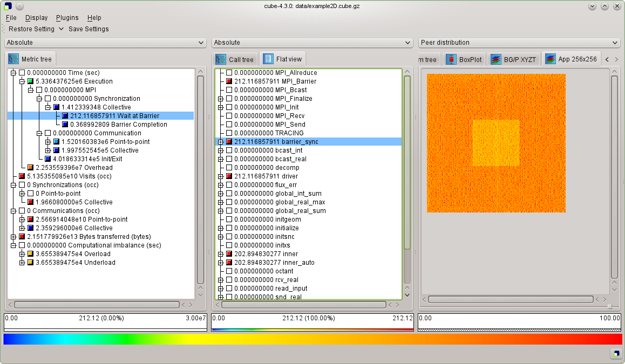Click the cube logo icon at bottom right
625x364 pixels.
[x=616, y=353]
